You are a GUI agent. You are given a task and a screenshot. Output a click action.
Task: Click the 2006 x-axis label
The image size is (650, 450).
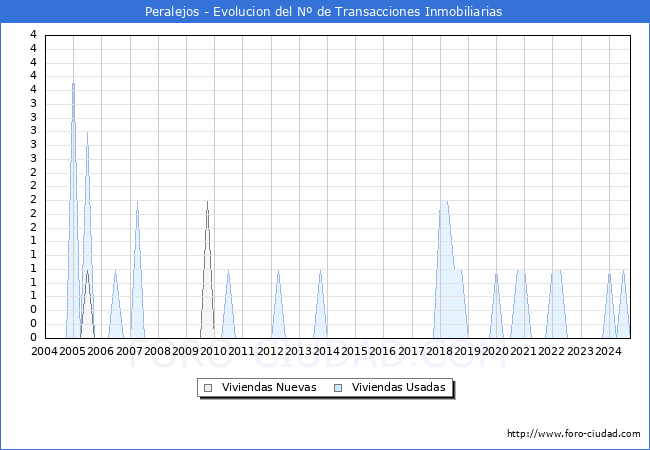[x=100, y=351]
